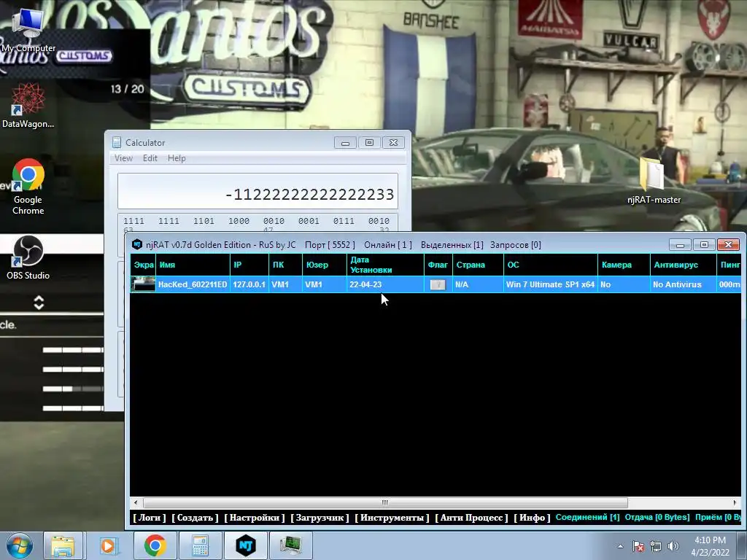Open OBS Studio desktop shortcut

click(x=28, y=257)
